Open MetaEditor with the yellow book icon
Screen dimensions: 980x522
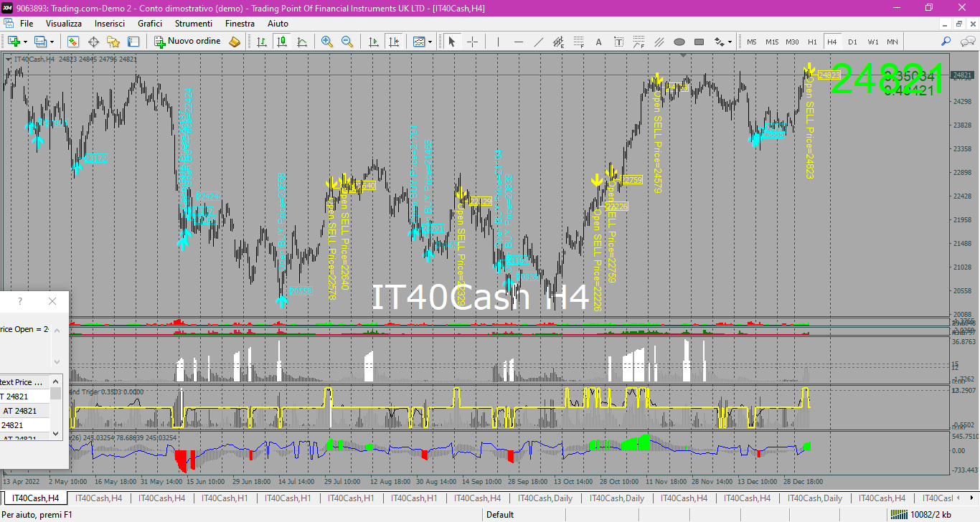tap(235, 42)
